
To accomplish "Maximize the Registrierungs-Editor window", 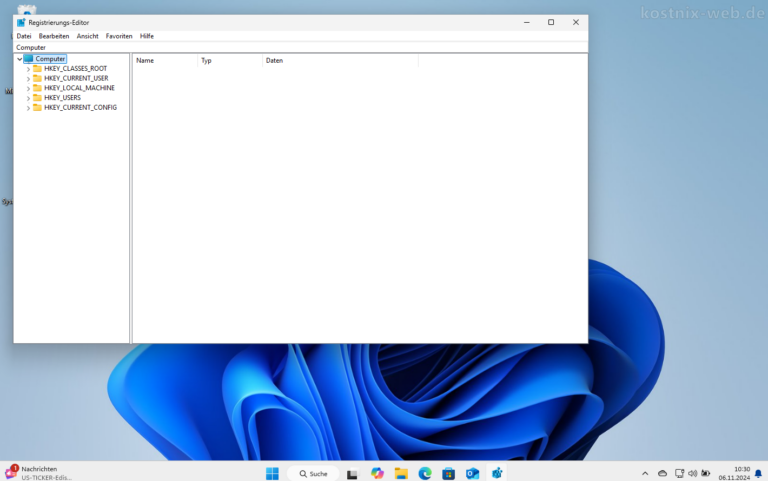I will click(x=551, y=23).
